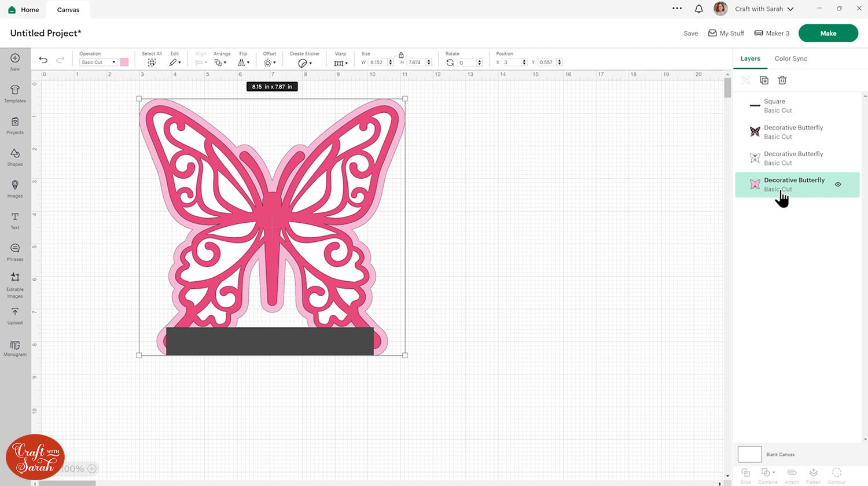The width and height of the screenshot is (868, 486).
Task: Hide the selected Decorative Butterfly layer
Action: (837, 185)
